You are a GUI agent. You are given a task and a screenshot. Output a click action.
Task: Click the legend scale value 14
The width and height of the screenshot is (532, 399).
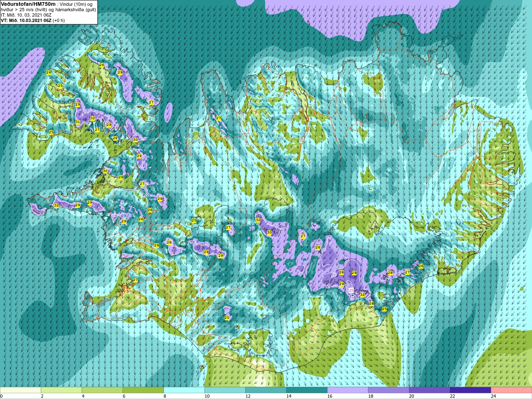pyautogui.click(x=289, y=397)
